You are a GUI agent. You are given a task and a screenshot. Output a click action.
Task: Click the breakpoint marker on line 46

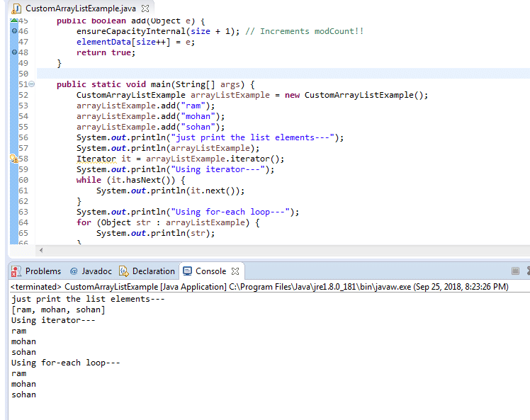click(x=13, y=31)
